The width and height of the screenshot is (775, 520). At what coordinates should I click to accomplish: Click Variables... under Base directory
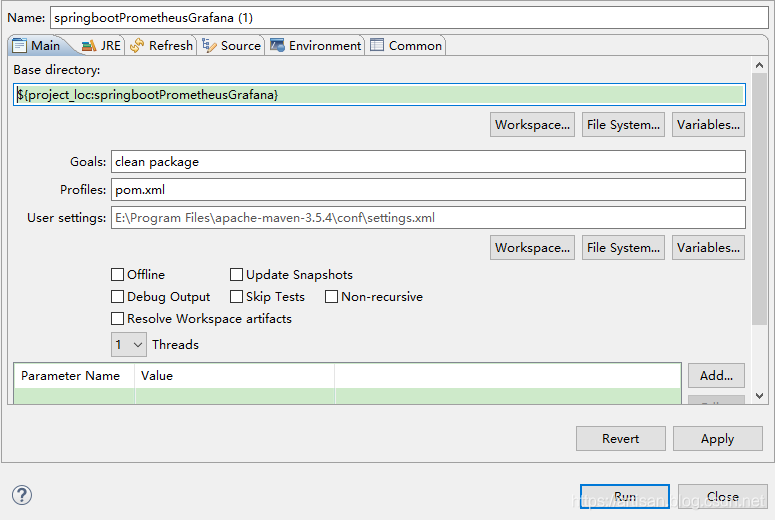point(708,125)
